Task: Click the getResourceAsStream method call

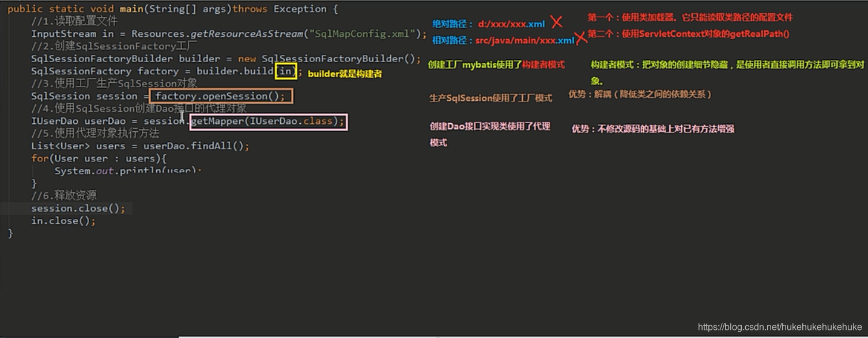Action: (247, 33)
